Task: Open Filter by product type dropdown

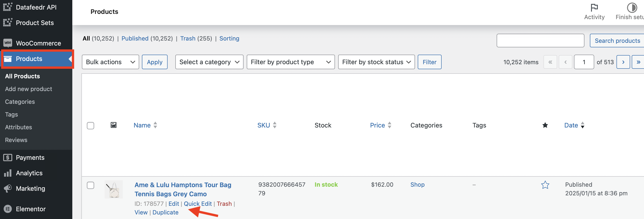Action: click(290, 62)
